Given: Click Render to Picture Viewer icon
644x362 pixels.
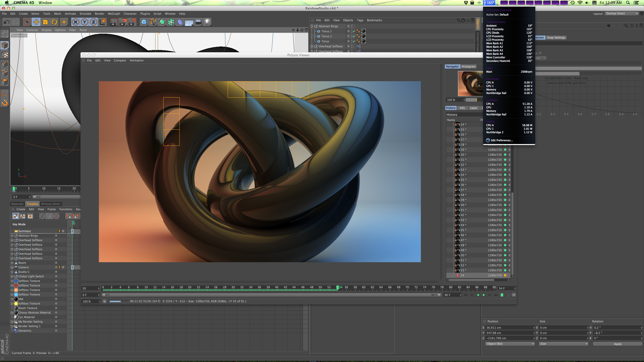Looking at the screenshot, I should (x=123, y=22).
